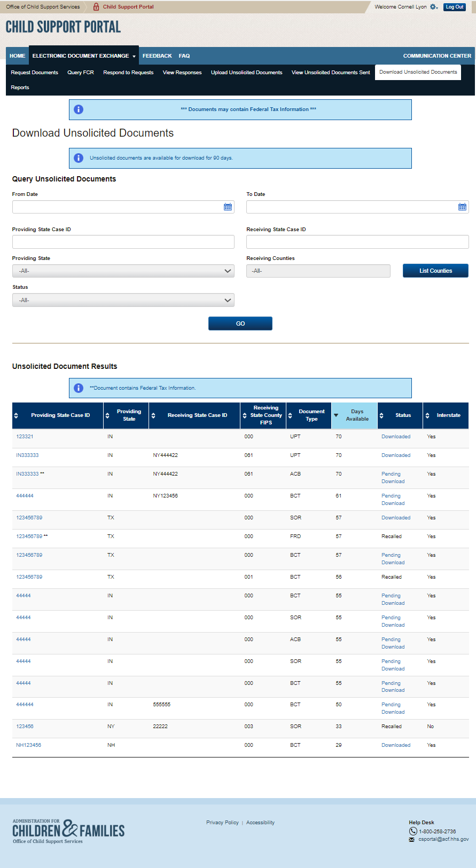Image resolution: width=476 pixels, height=868 pixels.
Task: Sort table by Document Type column arrows
Action: [290, 415]
